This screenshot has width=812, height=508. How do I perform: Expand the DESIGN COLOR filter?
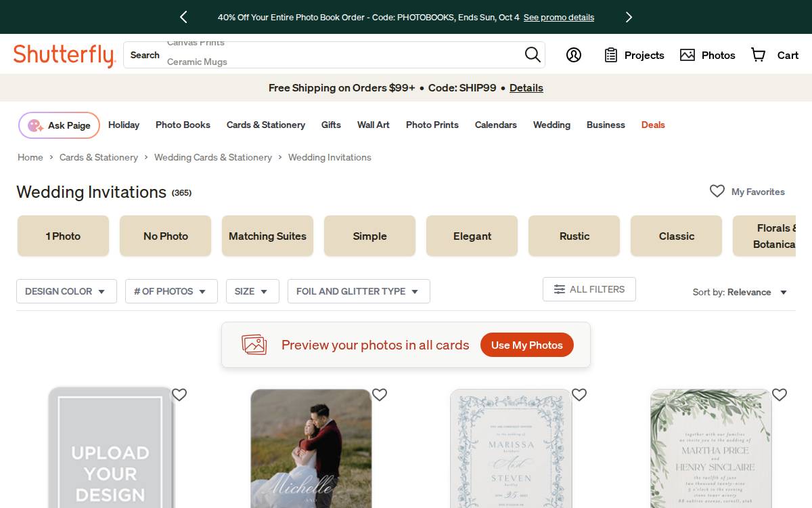[66, 291]
